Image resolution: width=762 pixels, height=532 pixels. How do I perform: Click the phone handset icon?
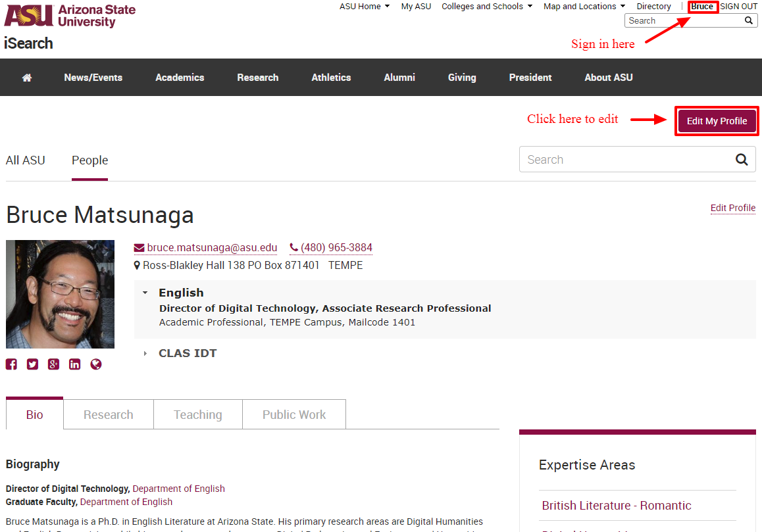293,248
